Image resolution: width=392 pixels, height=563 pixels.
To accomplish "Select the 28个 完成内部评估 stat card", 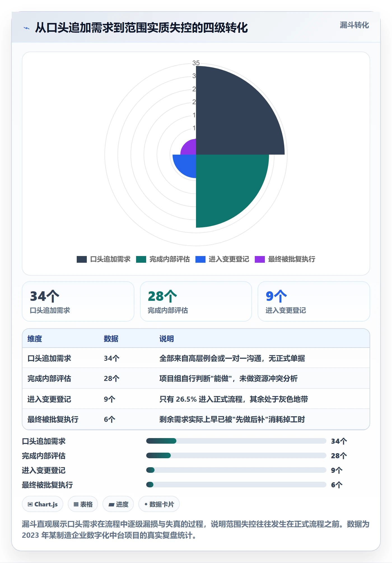I will coord(196,301).
